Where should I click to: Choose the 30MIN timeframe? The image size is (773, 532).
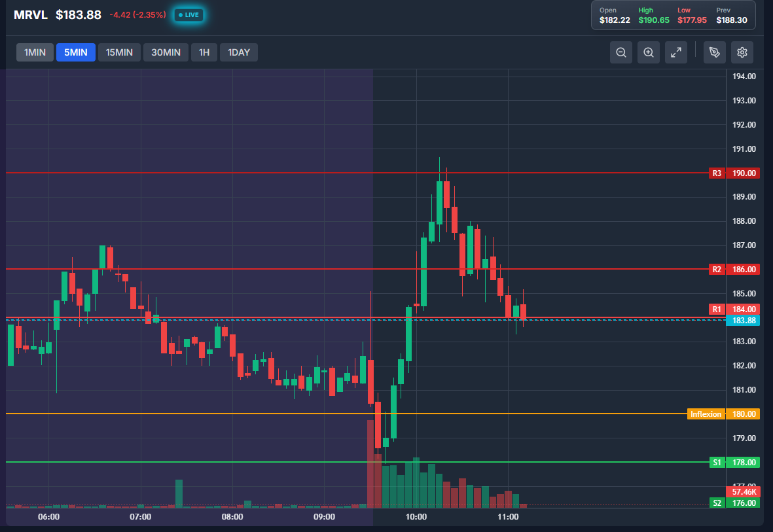166,52
